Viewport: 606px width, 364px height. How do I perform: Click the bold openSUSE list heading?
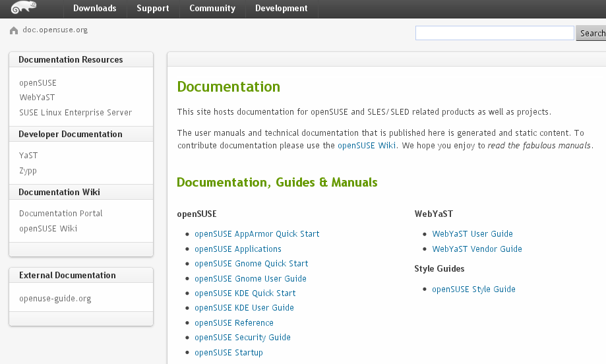click(x=197, y=214)
